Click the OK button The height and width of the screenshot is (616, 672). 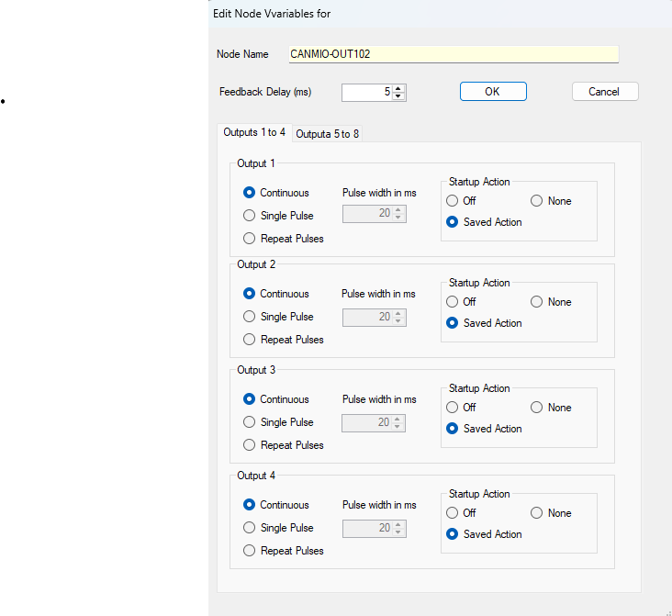click(492, 92)
